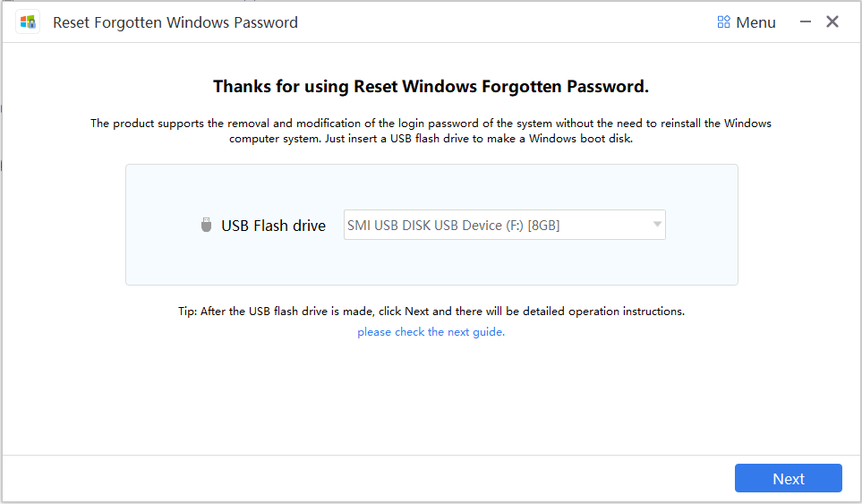
Task: Expand the USB drive dropdown arrow
Action: click(657, 225)
